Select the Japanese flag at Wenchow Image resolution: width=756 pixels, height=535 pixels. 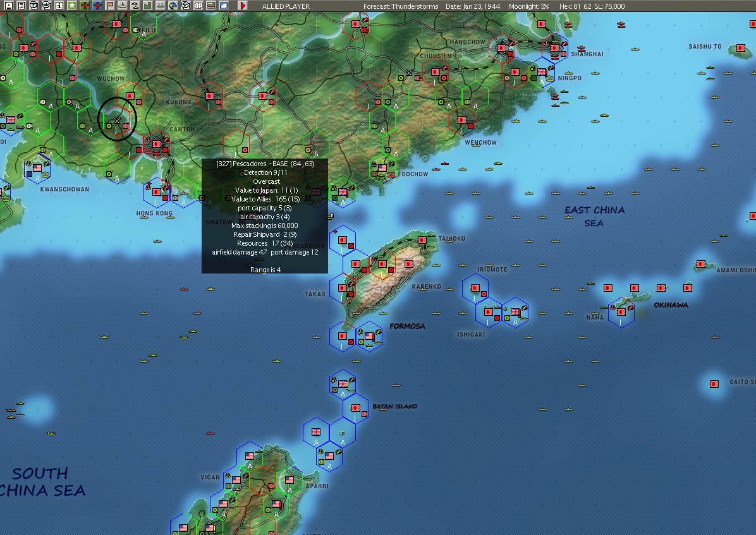pyautogui.click(x=462, y=119)
